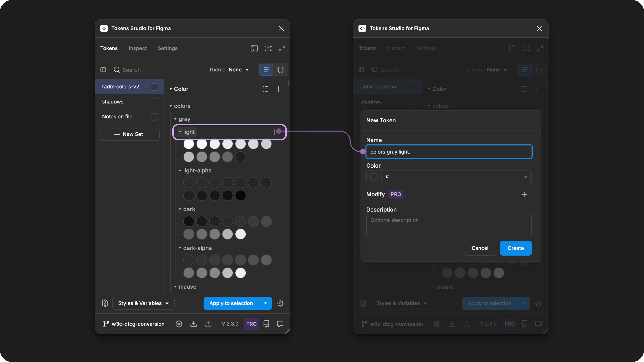Add new token in Color section plus icon

(x=279, y=89)
